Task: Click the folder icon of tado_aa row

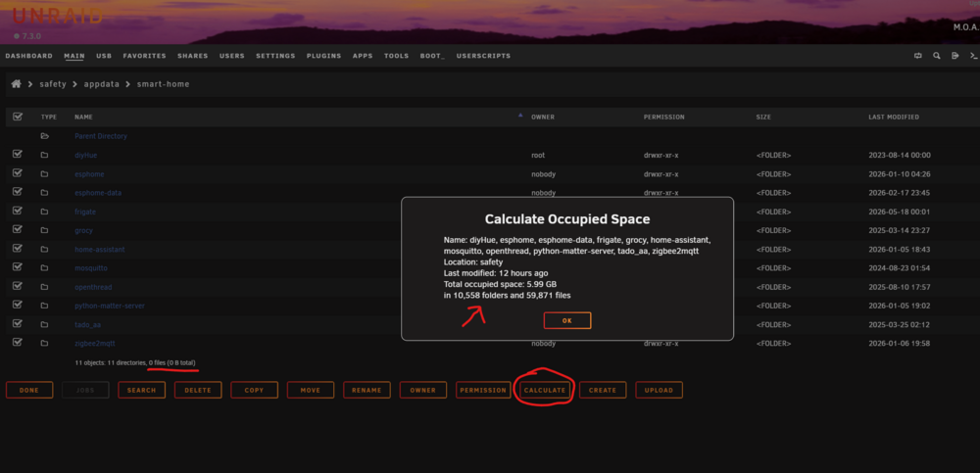Action: coord(44,324)
